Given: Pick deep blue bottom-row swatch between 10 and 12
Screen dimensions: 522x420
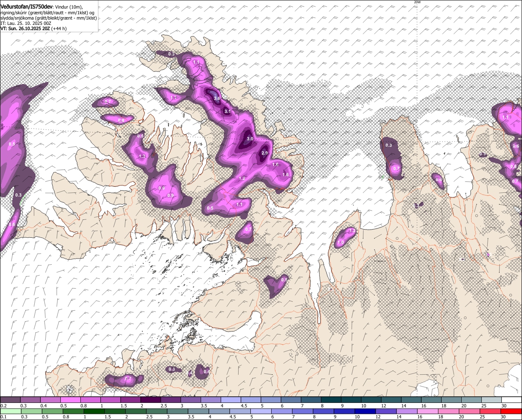Looking at the screenshot, I should tap(365, 411).
